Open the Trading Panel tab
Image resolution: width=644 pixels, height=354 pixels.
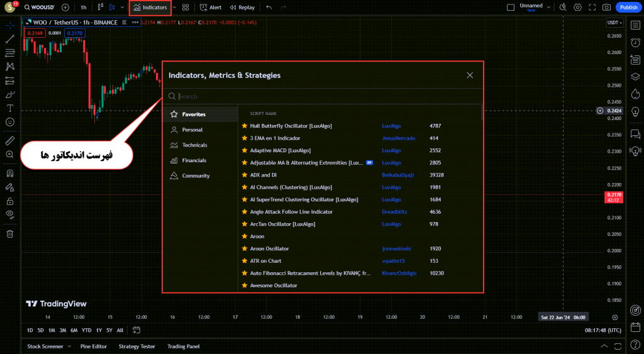(184, 346)
